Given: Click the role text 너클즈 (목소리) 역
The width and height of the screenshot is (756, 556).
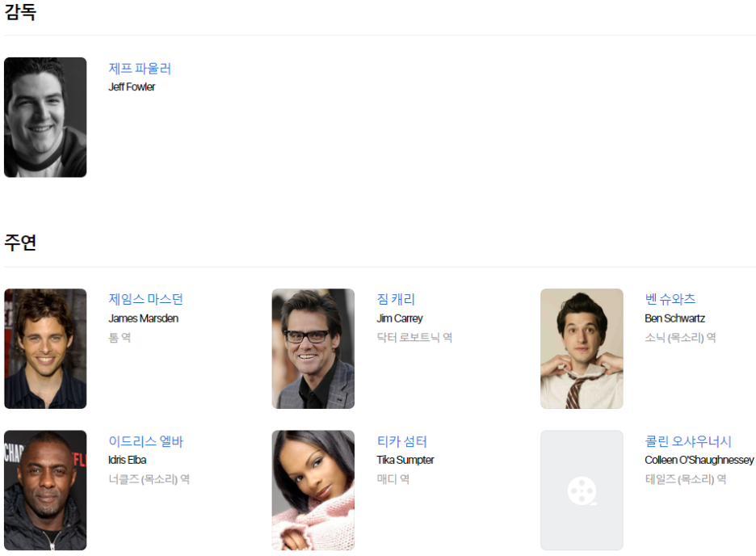Looking at the screenshot, I should click(149, 479).
